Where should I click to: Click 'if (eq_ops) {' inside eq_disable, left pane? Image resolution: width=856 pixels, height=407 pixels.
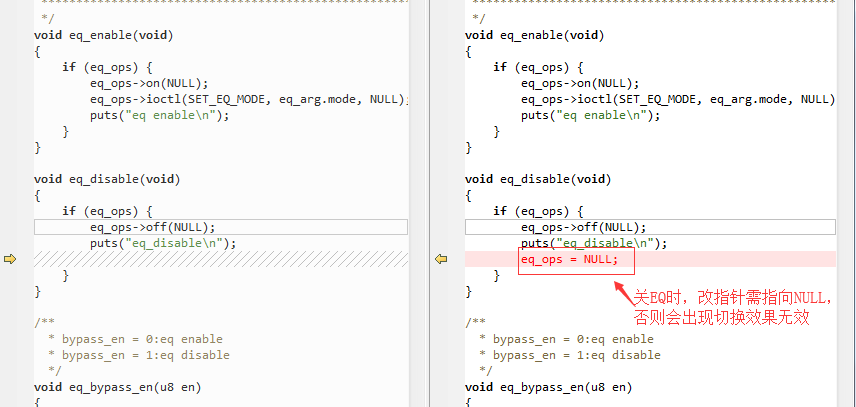(x=108, y=211)
